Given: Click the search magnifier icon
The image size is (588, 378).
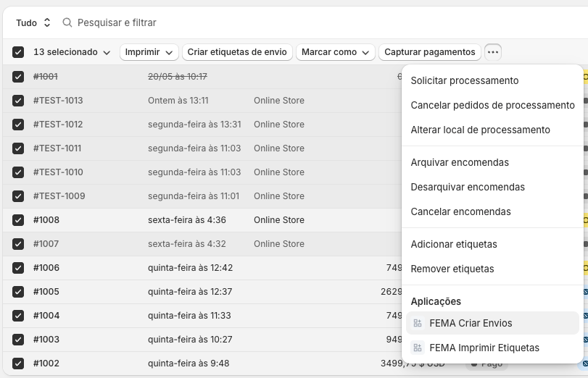Looking at the screenshot, I should point(67,23).
